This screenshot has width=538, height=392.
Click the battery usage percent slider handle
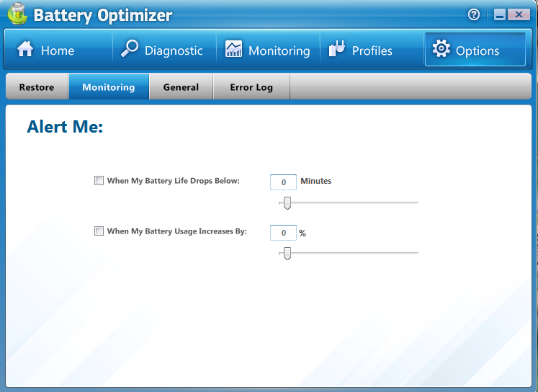[287, 254]
